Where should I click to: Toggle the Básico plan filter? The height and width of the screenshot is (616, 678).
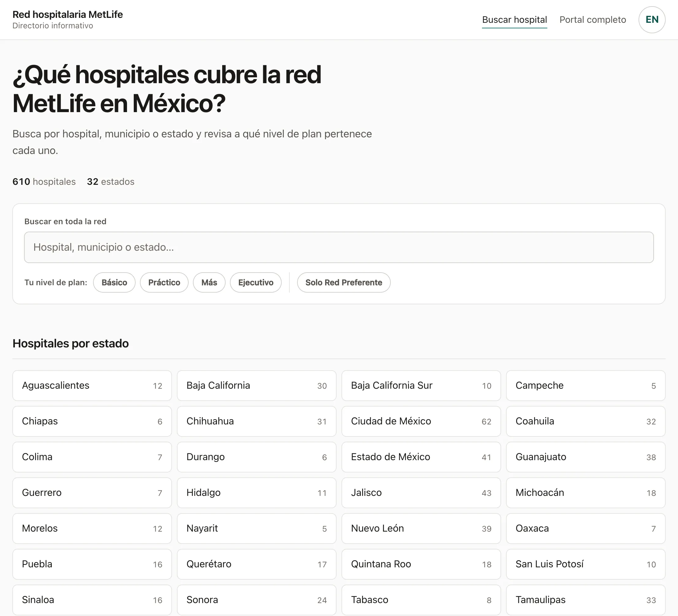coord(114,282)
